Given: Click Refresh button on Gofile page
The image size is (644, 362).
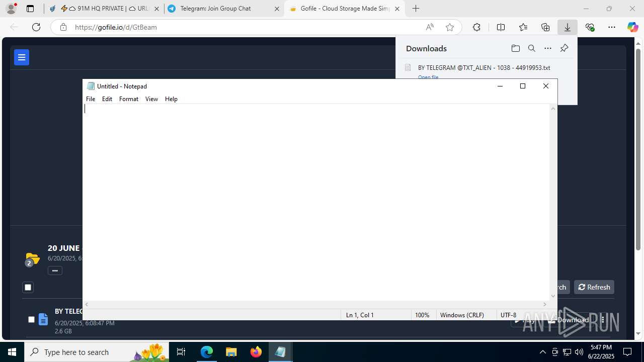Looking at the screenshot, I should click(x=594, y=287).
